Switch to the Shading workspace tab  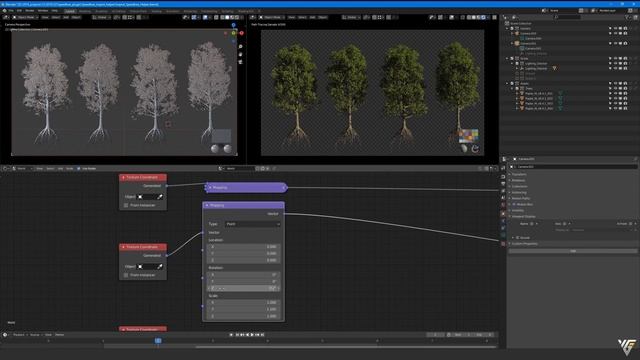point(156,11)
